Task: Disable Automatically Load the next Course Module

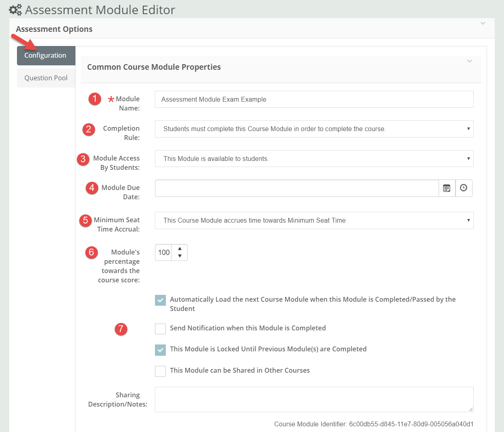Action: (160, 300)
